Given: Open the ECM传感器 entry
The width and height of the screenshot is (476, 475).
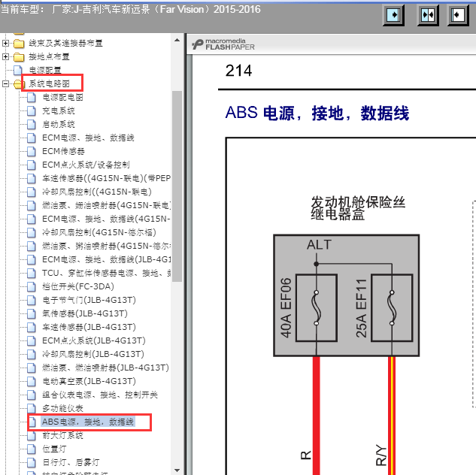Looking at the screenshot, I should (63, 151).
